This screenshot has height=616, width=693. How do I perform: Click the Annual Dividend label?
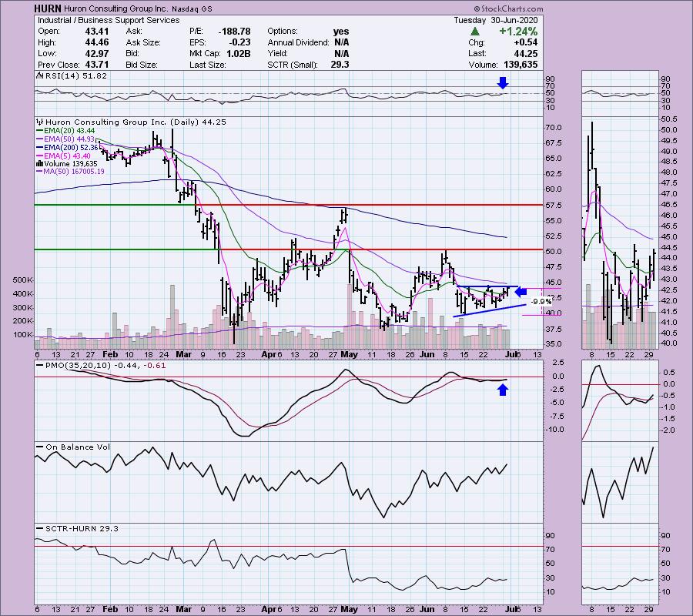[298, 42]
